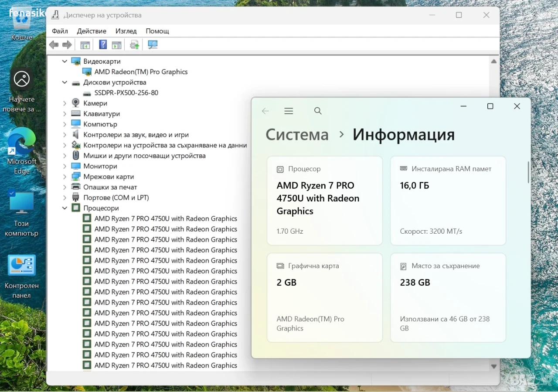Open the Контролен панел desktop icon
Image resolution: width=558 pixels, height=392 pixels.
pos(22,277)
